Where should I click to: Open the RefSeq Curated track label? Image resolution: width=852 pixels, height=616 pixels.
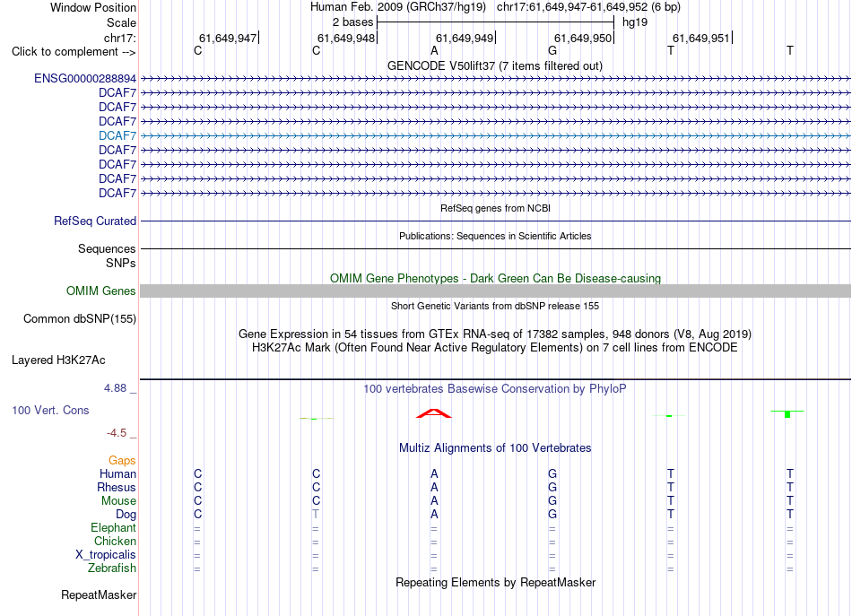94,221
